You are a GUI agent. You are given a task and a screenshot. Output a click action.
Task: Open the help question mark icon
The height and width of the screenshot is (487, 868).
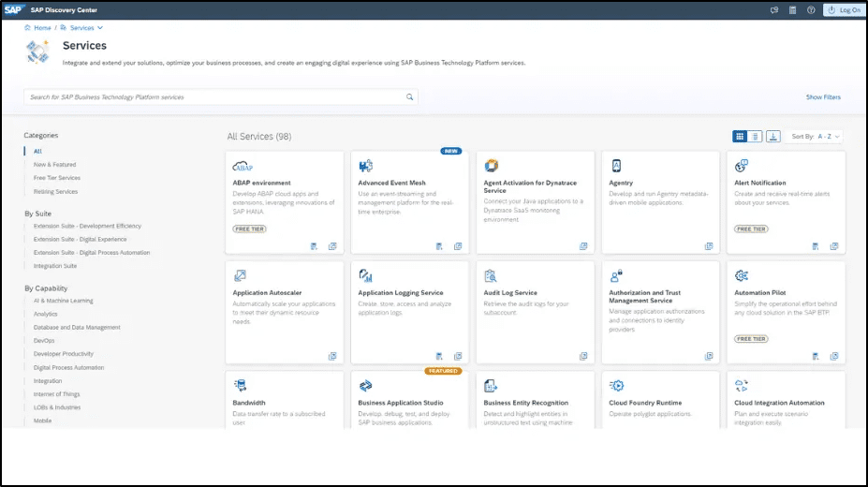click(x=811, y=10)
